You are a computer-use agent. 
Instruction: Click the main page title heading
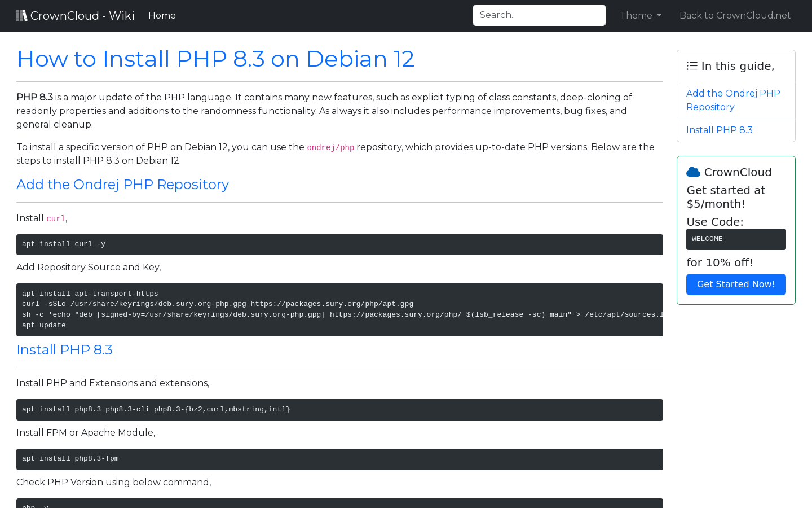click(x=215, y=59)
